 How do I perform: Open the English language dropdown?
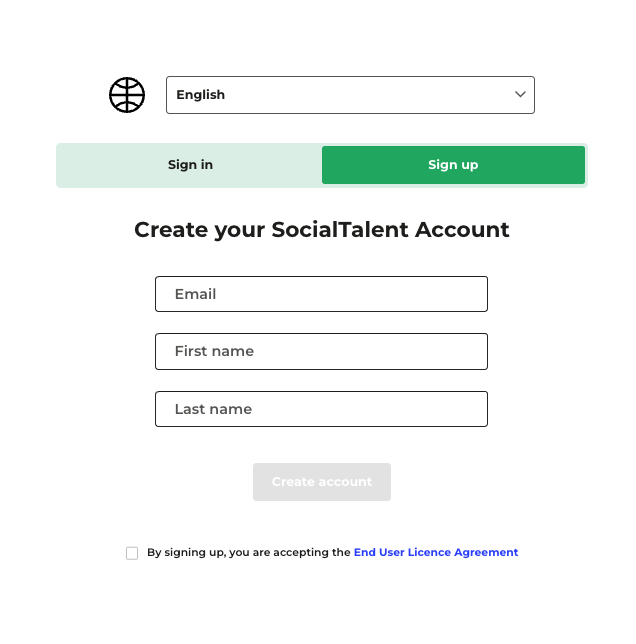350,95
